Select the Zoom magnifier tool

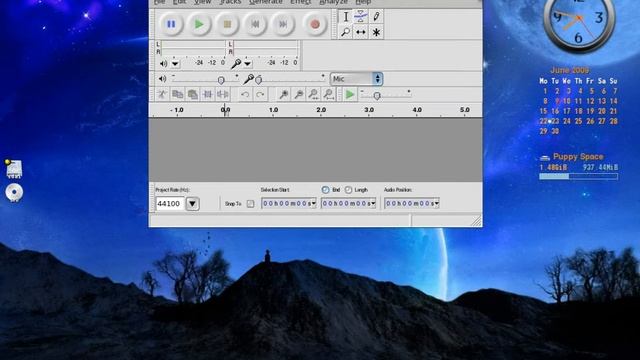click(345, 32)
